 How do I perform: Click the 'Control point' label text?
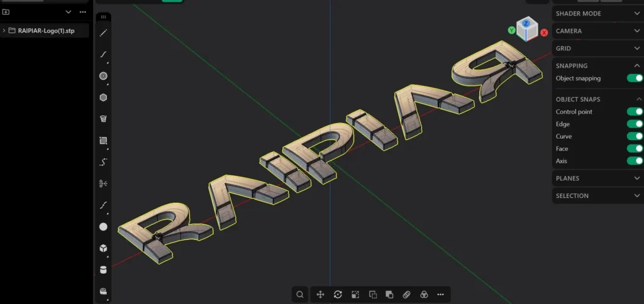point(574,112)
